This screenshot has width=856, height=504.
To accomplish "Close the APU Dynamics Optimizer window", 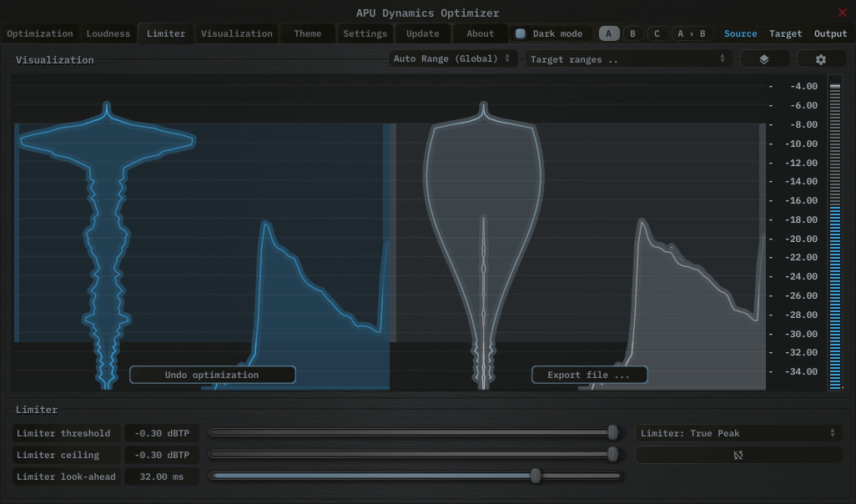I will point(842,13).
